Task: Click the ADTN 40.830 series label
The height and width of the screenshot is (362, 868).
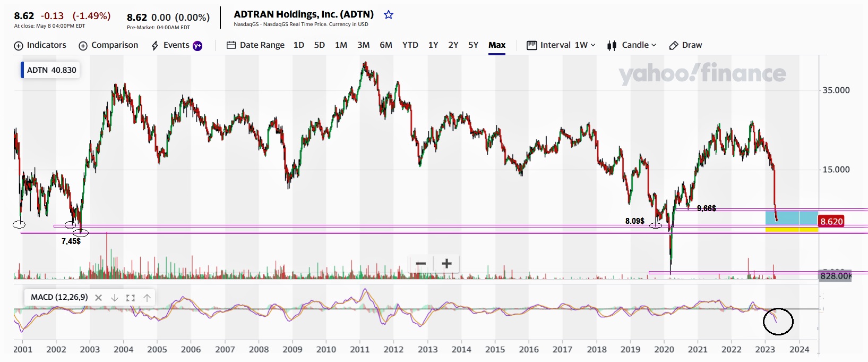Action: [51, 70]
